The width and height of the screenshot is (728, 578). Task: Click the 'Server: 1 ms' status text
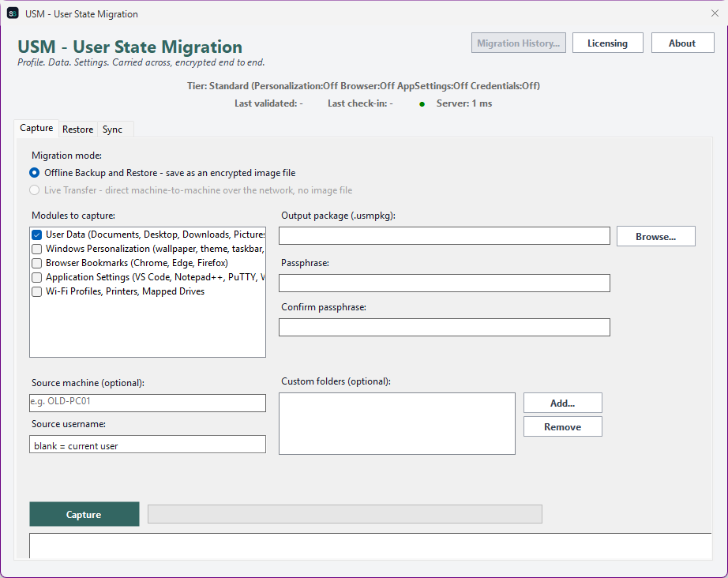[463, 103]
